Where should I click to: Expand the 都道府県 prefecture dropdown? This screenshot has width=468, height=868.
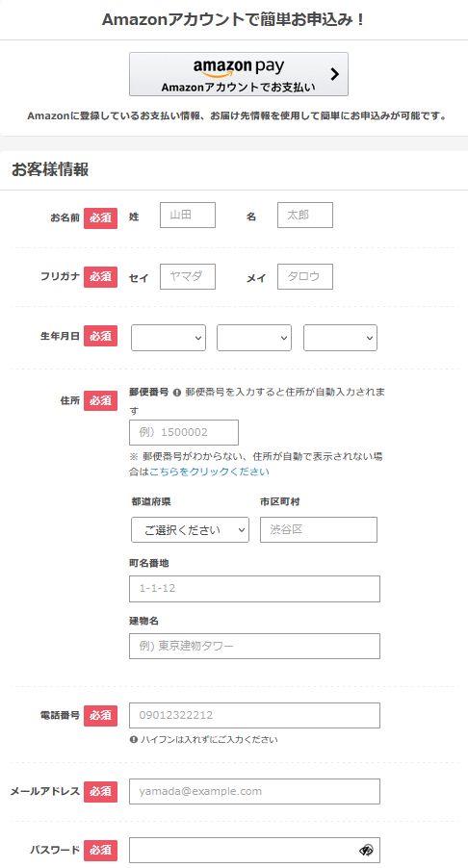(x=190, y=530)
